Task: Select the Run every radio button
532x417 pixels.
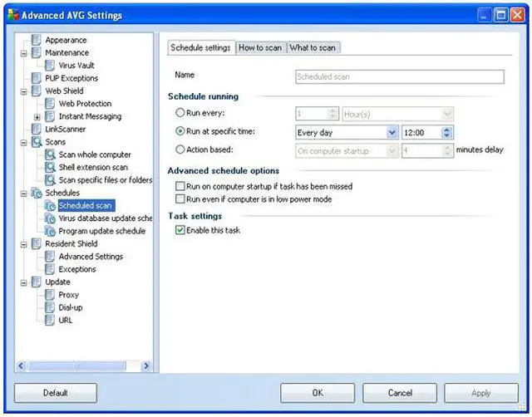Action: (x=180, y=112)
